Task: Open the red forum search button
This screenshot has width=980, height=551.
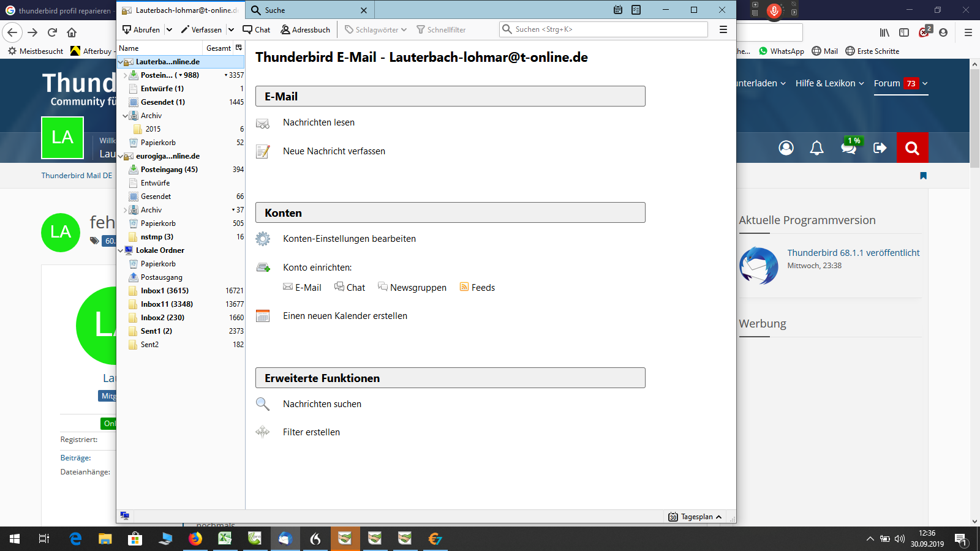Action: 912,148
